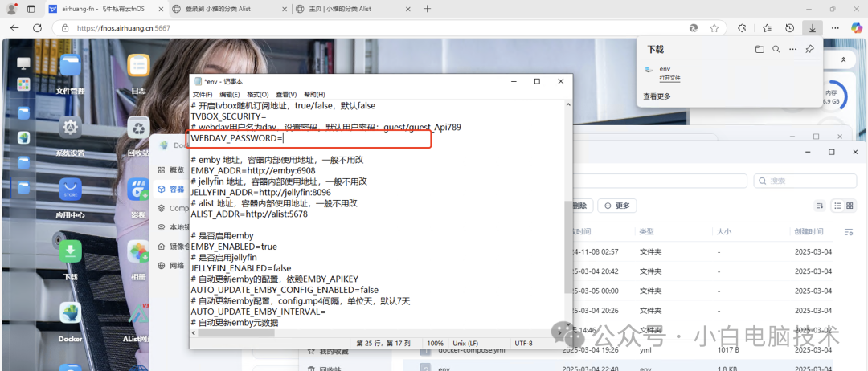
Task: Open the 回收站 recycle bin icon
Action: pos(138,128)
